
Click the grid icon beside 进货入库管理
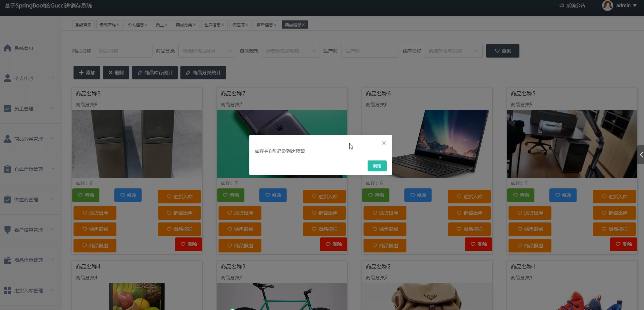coord(7,291)
